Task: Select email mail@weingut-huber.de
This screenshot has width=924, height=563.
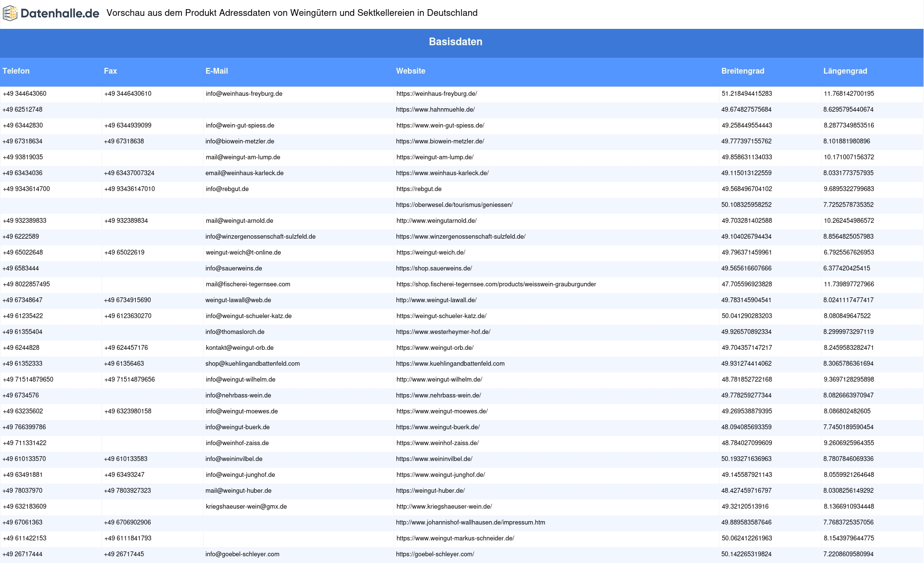Action: [238, 491]
